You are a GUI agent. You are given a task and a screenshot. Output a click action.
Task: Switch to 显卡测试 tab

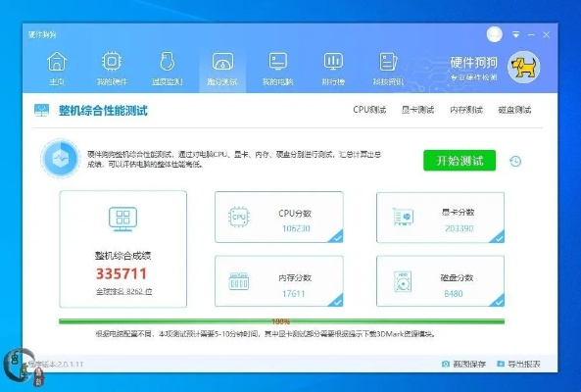tap(417, 110)
